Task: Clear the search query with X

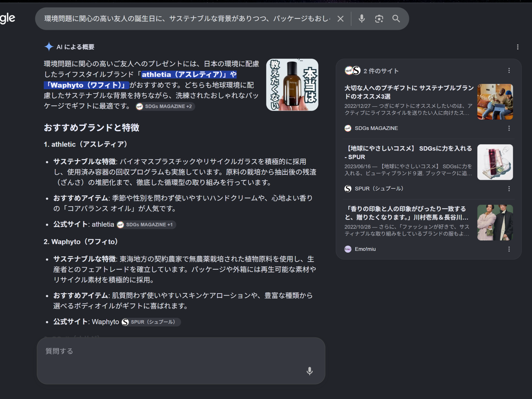Action: pyautogui.click(x=340, y=19)
